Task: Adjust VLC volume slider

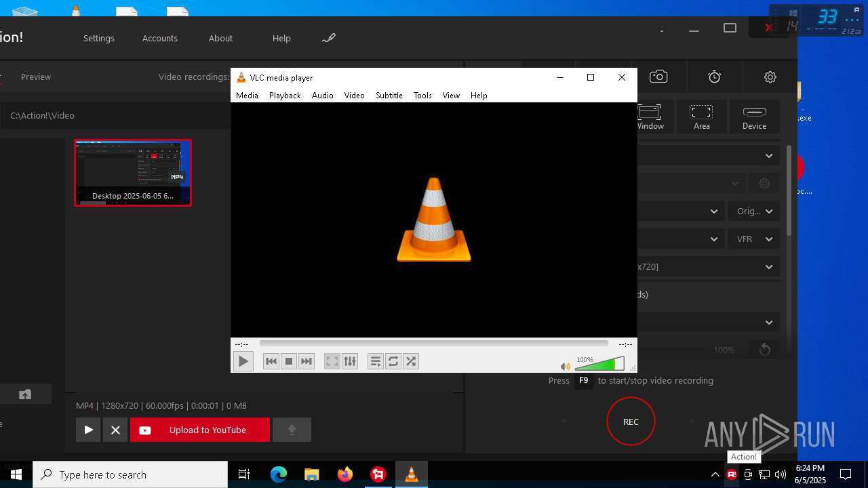Action: [599, 364]
